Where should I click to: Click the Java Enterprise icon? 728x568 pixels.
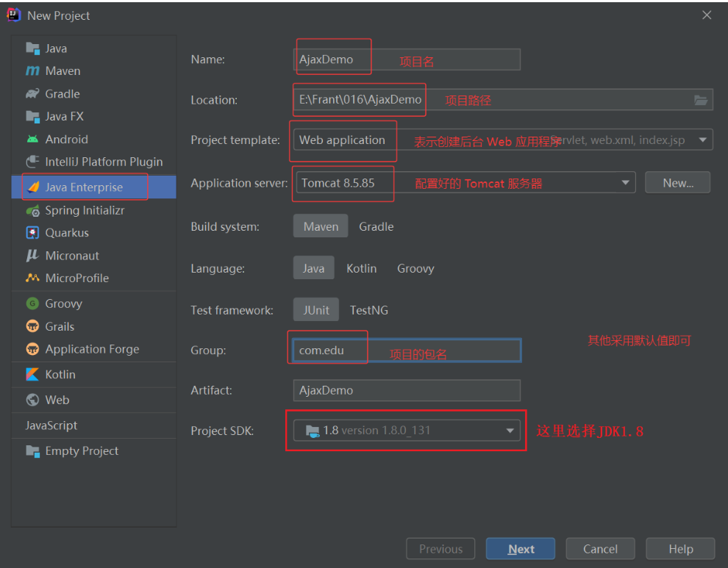tap(33, 187)
